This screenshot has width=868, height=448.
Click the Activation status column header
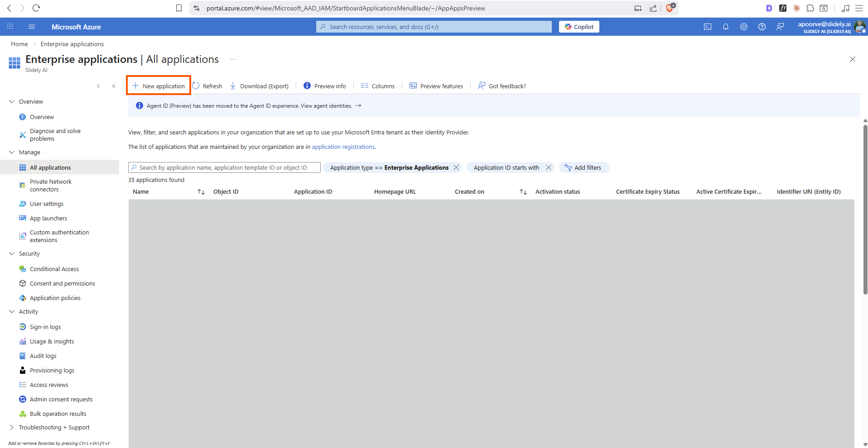tap(558, 192)
